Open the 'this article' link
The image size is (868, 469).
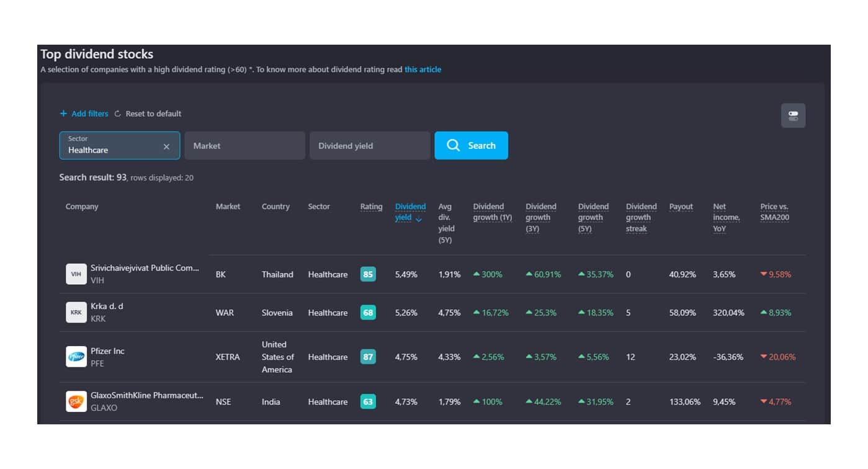coord(423,69)
